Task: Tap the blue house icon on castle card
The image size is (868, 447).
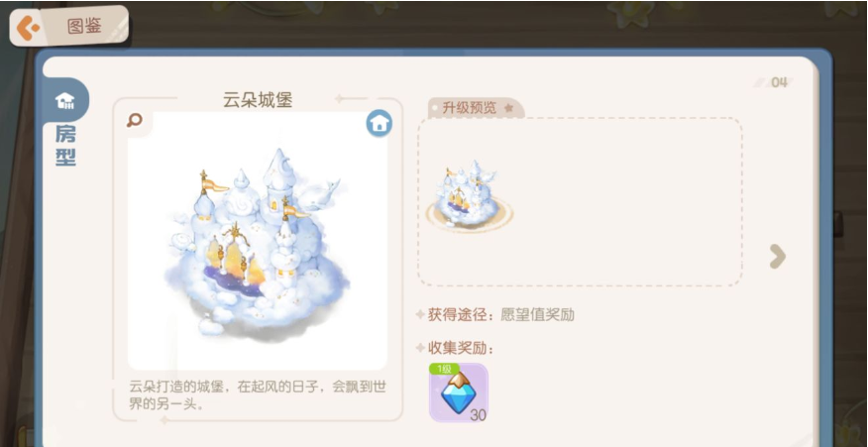Action: click(380, 124)
